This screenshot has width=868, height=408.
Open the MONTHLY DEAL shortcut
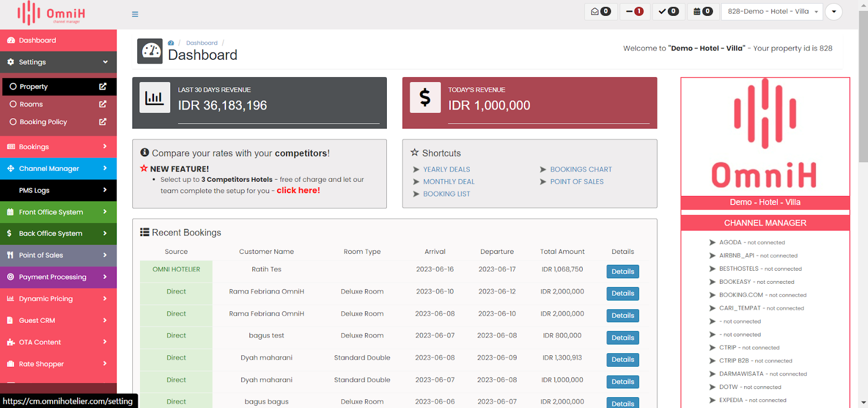click(449, 182)
